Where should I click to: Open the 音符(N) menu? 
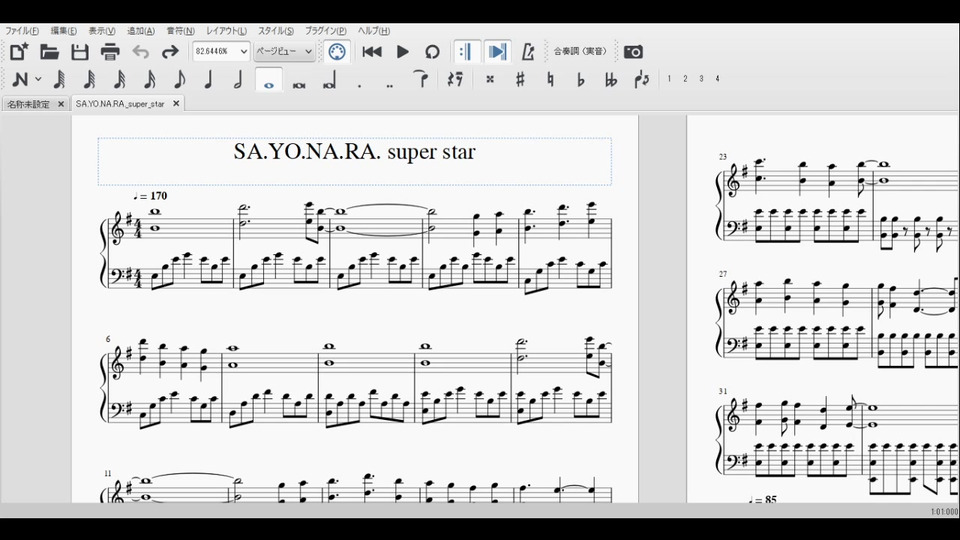click(x=181, y=31)
